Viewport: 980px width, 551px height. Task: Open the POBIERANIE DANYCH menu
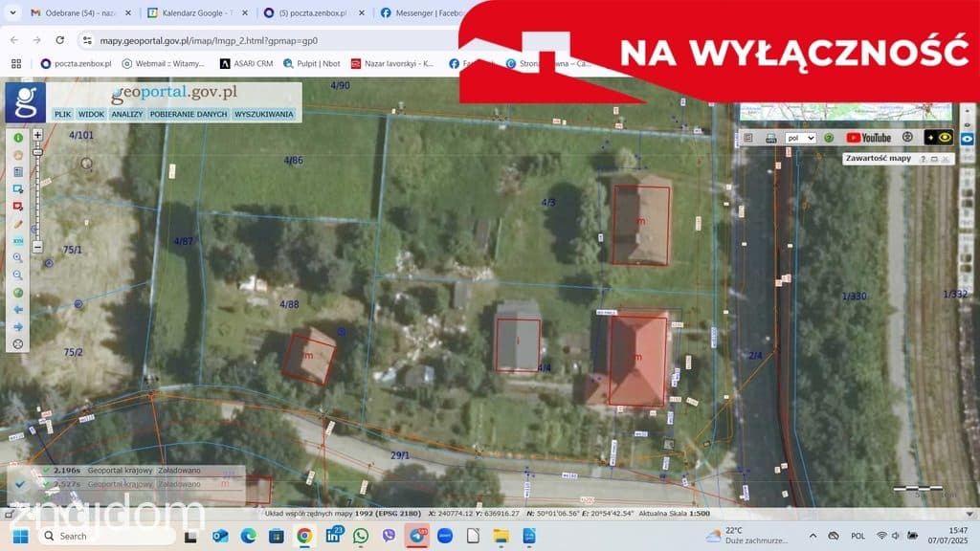tap(189, 115)
